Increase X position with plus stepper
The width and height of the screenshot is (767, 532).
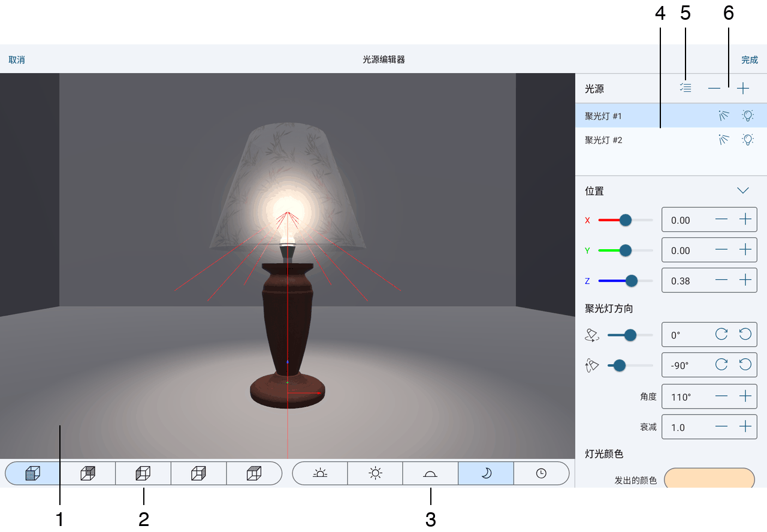[745, 219]
